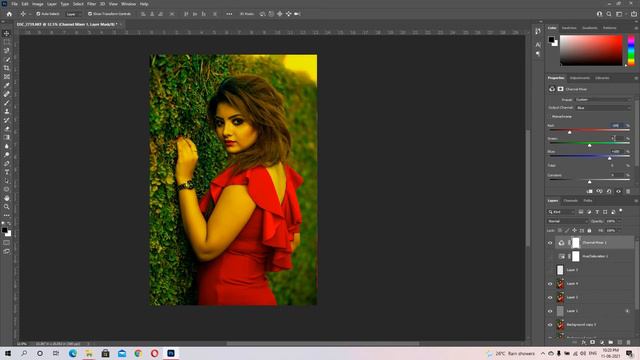
Task: Delete the adjustment layer from Properties panel
Action: pos(628,191)
